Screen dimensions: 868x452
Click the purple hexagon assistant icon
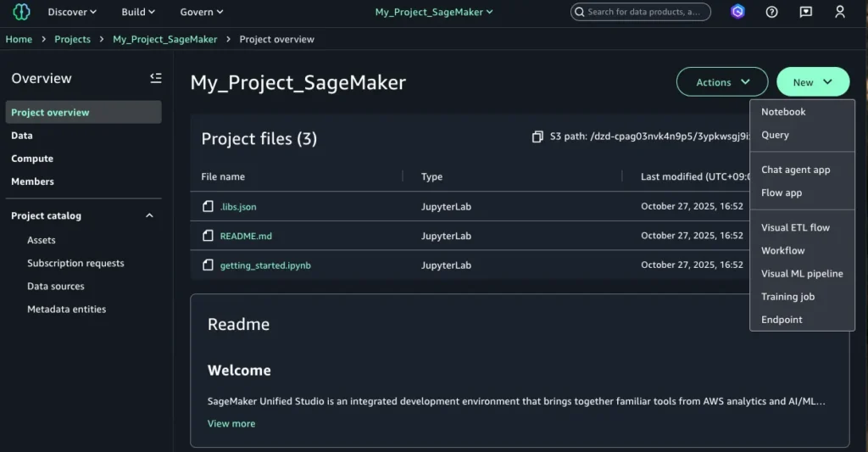[x=737, y=12]
